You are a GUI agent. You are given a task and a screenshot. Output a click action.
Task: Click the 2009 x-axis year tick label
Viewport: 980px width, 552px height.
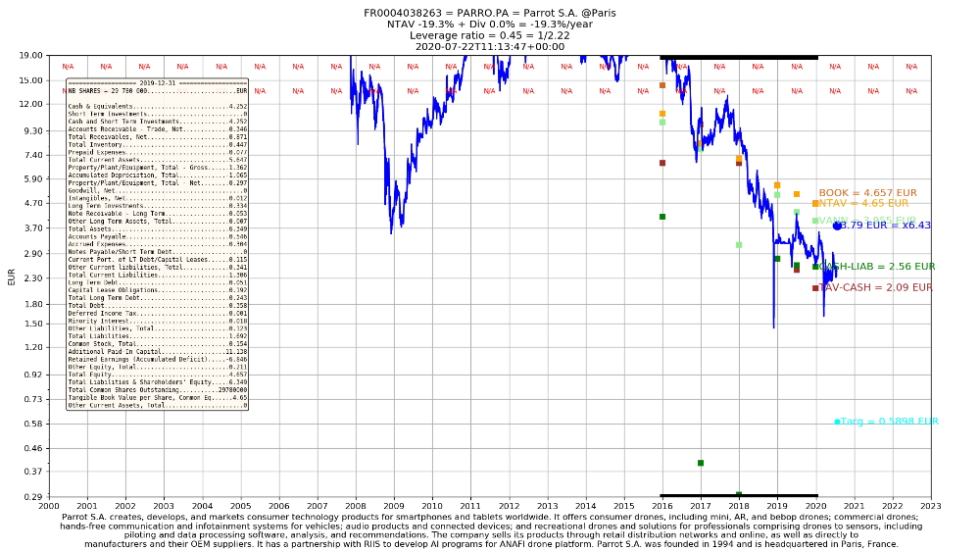click(x=393, y=506)
